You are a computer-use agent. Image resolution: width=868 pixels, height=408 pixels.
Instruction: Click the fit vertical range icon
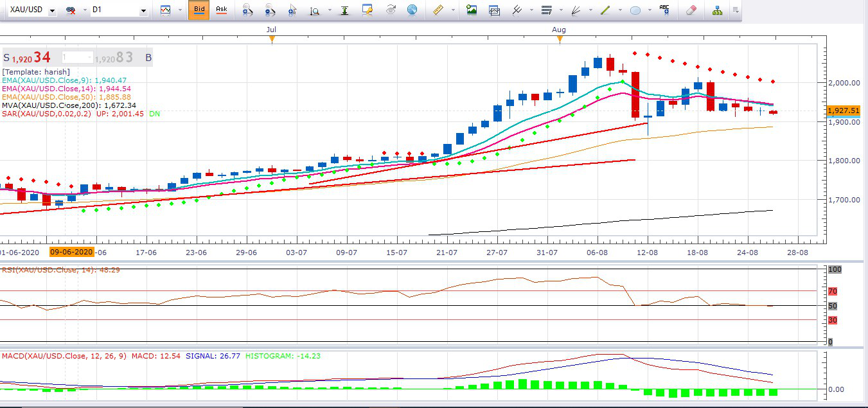pyautogui.click(x=346, y=10)
